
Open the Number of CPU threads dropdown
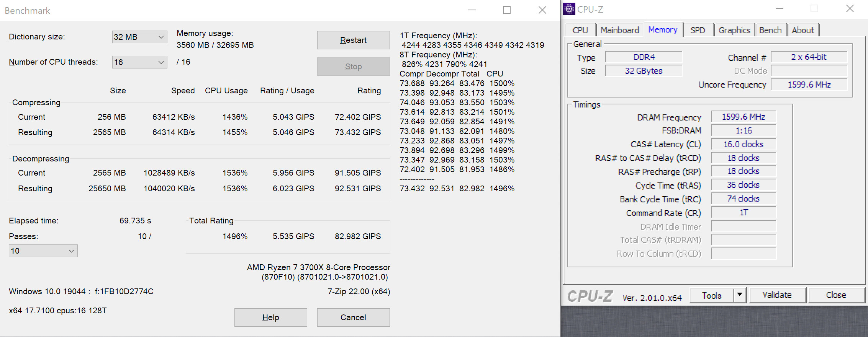coord(139,62)
